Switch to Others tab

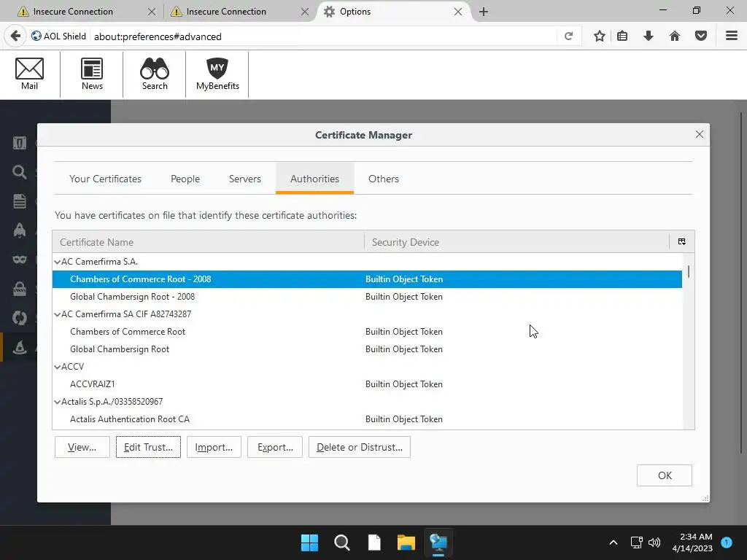tap(384, 179)
